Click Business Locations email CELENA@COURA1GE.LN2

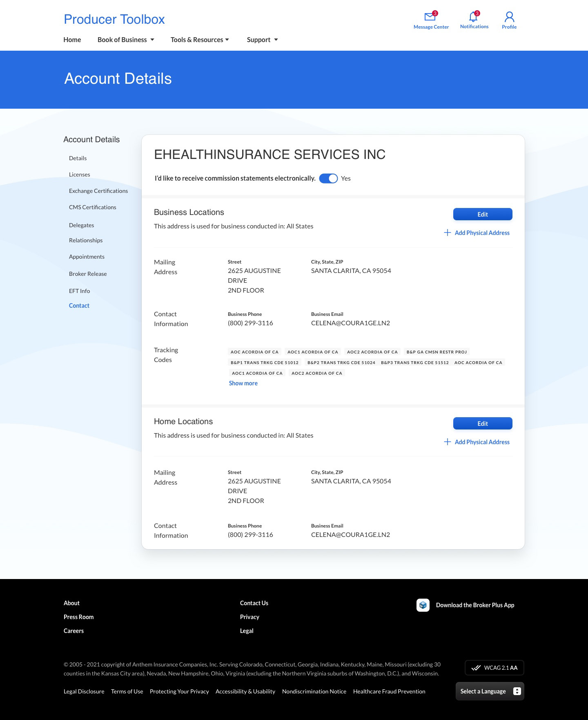350,323
